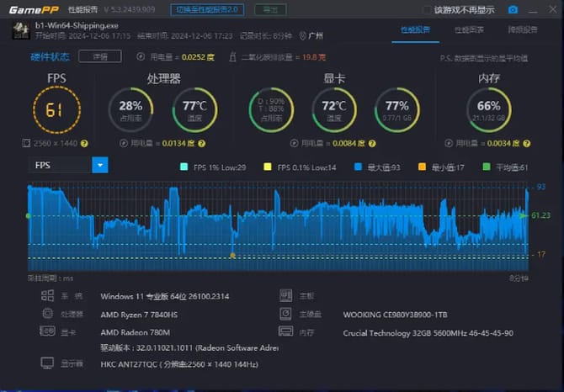
Task: Click the 硬件状态 heading
Action: tap(50, 56)
